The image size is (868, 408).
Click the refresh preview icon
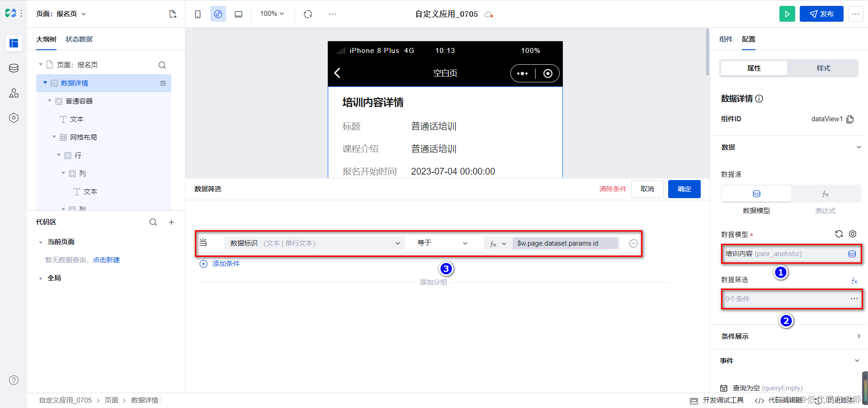tap(308, 14)
